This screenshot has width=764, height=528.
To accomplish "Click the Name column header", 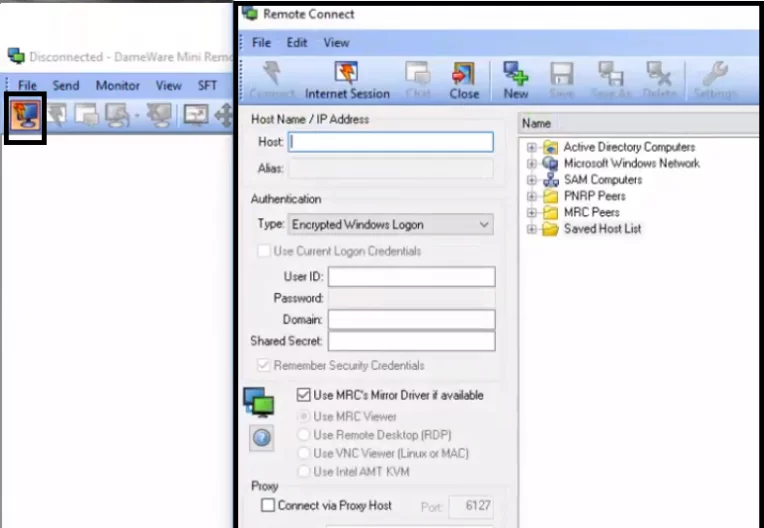I will pos(638,123).
